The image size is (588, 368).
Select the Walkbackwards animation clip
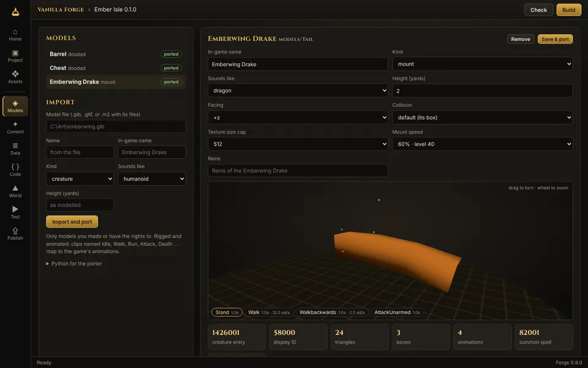[331, 312]
